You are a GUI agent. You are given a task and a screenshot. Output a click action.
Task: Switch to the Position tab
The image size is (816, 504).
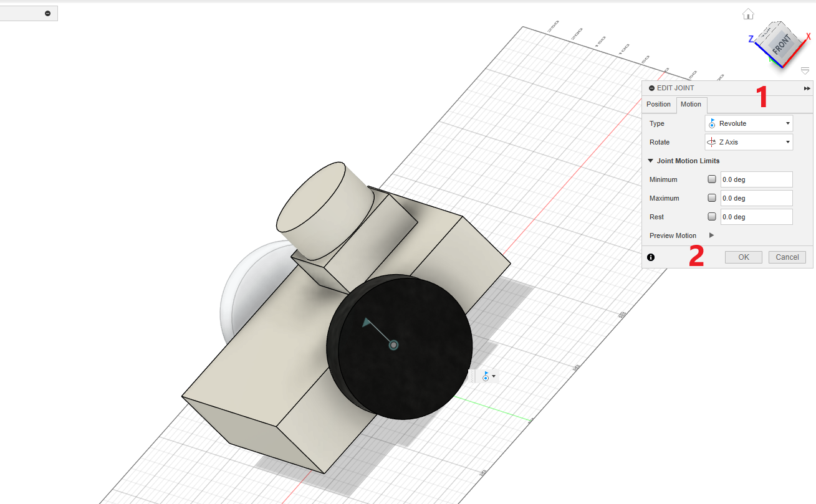658,104
